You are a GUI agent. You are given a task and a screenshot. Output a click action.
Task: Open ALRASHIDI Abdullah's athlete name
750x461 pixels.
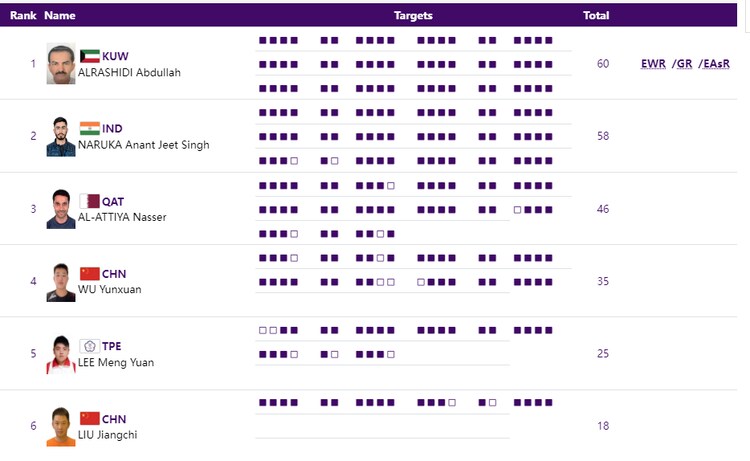[x=129, y=72]
